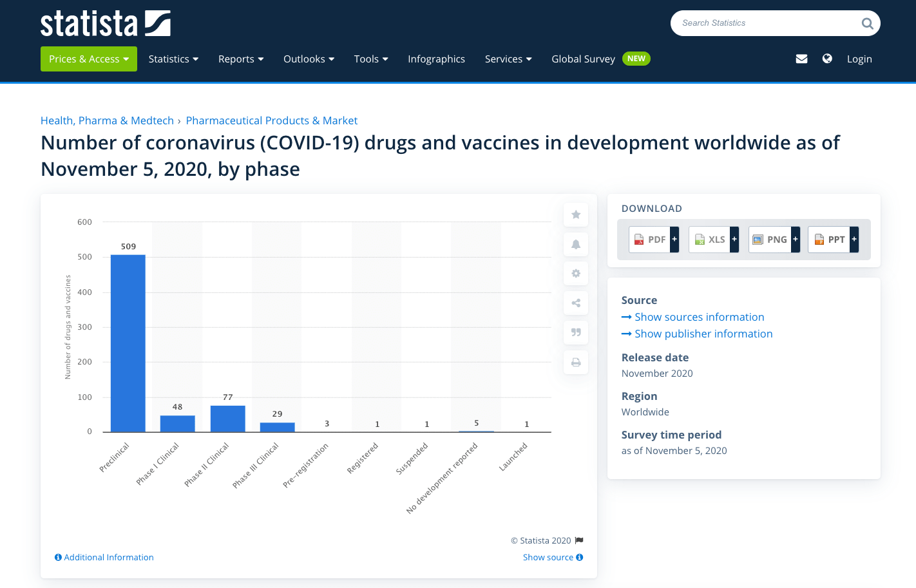Expand the Services menu
This screenshot has height=588, width=916.
pyautogui.click(x=508, y=59)
